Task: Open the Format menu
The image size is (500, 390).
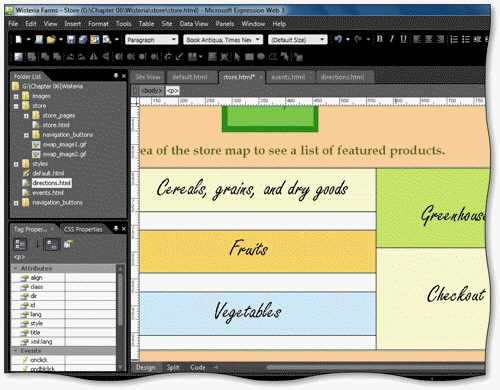Action: pyautogui.click(x=98, y=24)
